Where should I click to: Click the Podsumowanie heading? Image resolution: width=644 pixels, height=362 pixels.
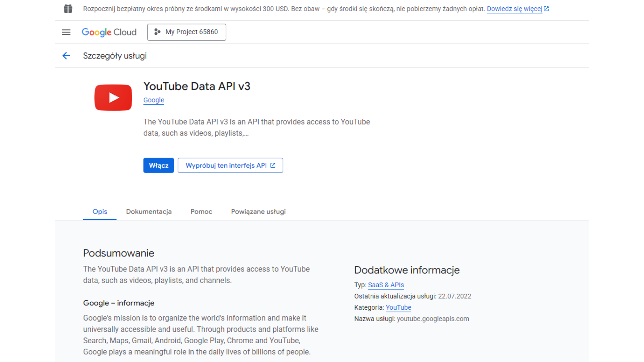(119, 253)
